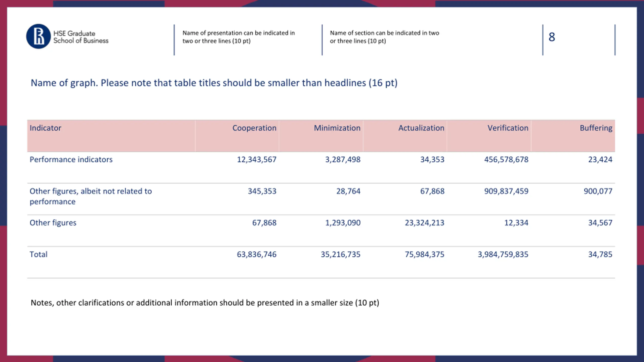The width and height of the screenshot is (644, 362).
Task: Select slide number 8
Action: tap(552, 37)
